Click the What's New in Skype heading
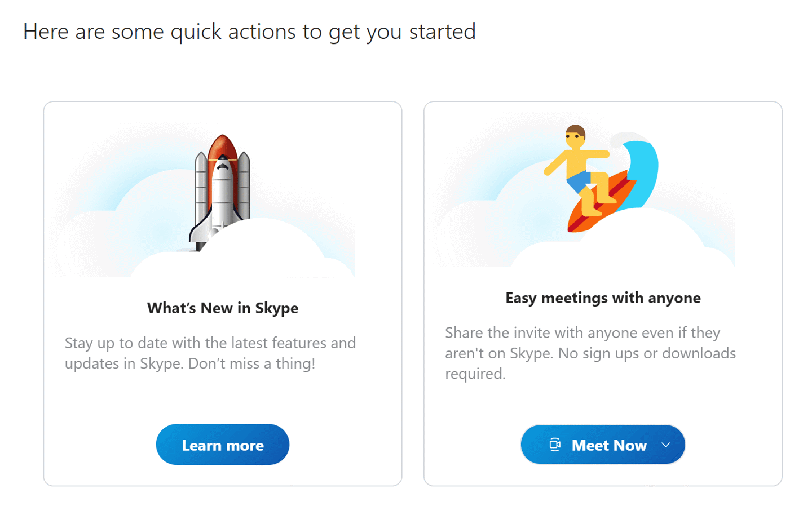812x506 pixels. click(222, 308)
